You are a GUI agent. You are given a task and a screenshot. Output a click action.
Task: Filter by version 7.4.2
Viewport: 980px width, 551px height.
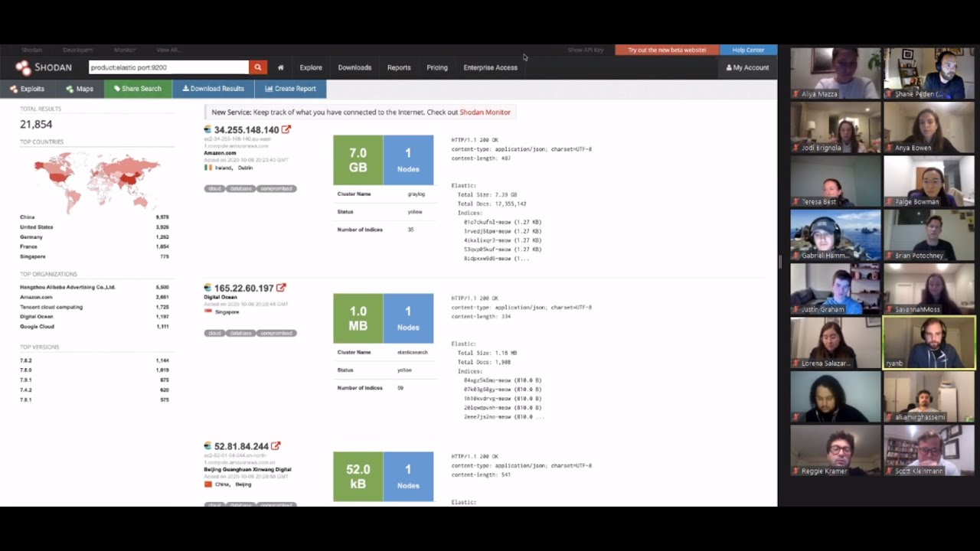click(26, 390)
